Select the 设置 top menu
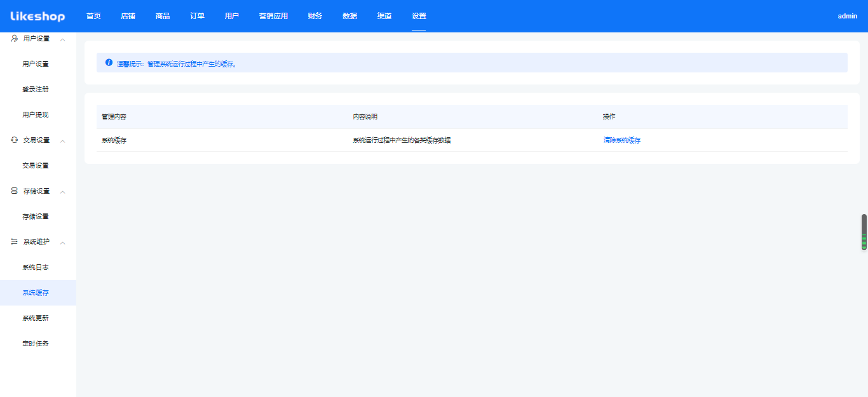The height and width of the screenshot is (397, 868). click(x=419, y=16)
